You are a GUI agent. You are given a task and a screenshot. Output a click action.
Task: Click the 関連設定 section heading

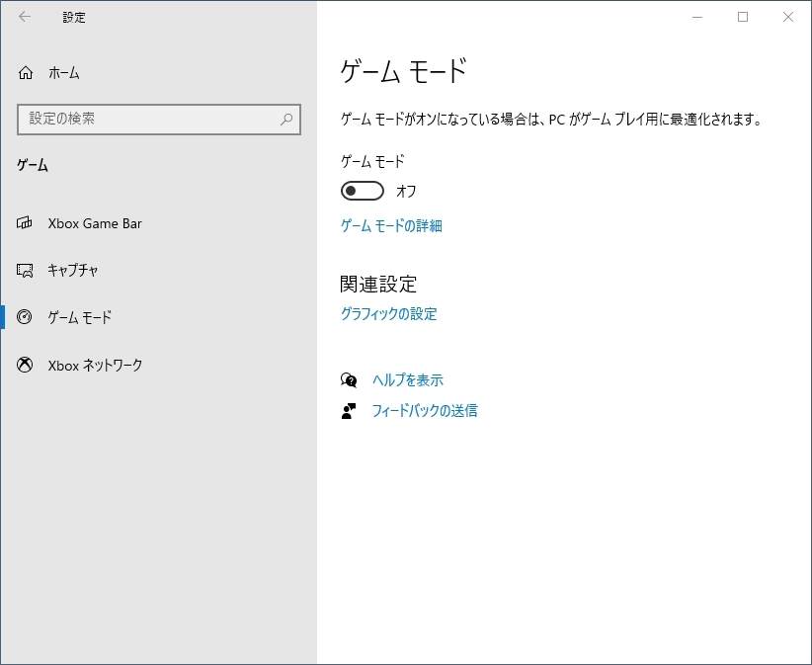tap(378, 284)
